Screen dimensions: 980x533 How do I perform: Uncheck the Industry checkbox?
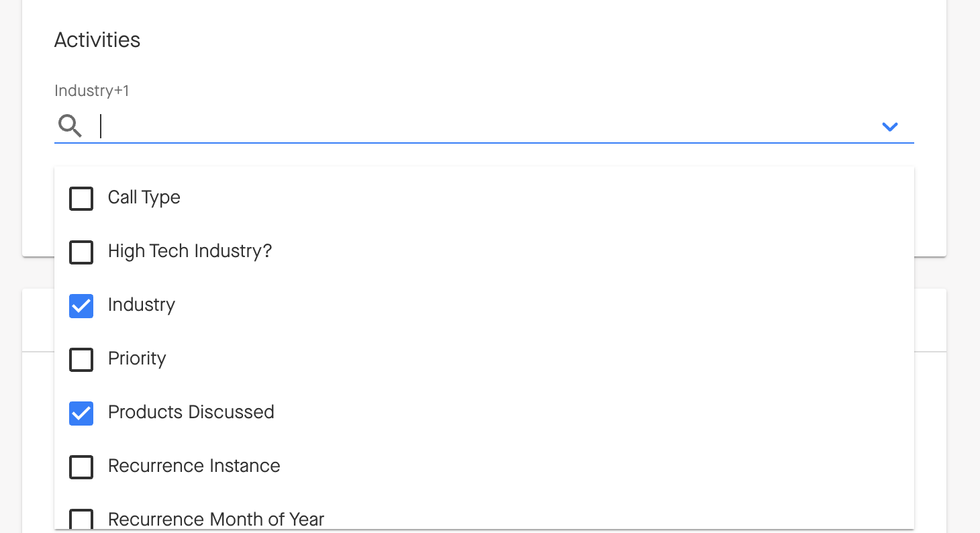coord(81,305)
